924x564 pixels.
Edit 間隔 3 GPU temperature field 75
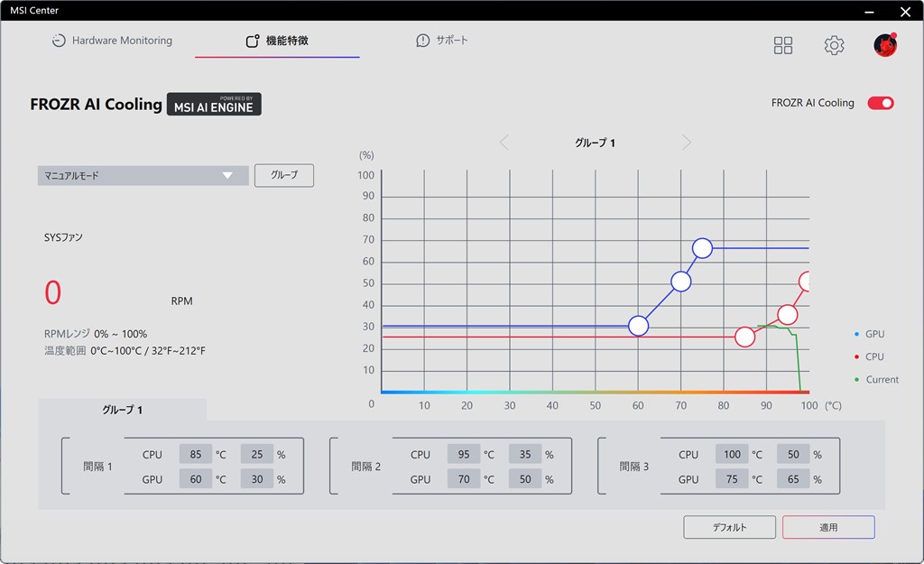click(732, 479)
